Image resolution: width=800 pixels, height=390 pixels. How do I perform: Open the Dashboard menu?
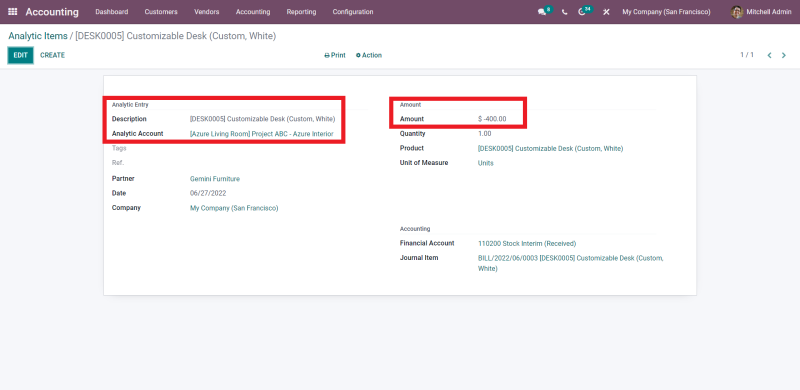[x=112, y=12]
